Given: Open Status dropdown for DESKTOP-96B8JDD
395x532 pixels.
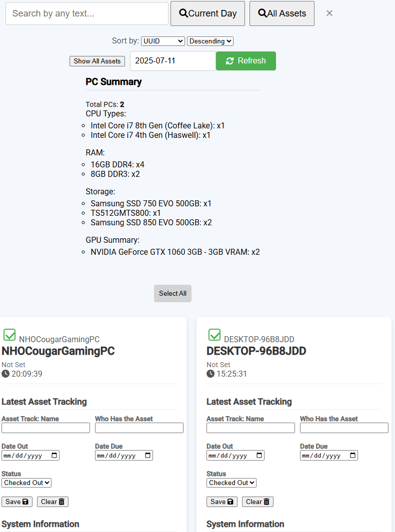Looking at the screenshot, I should click(231, 483).
